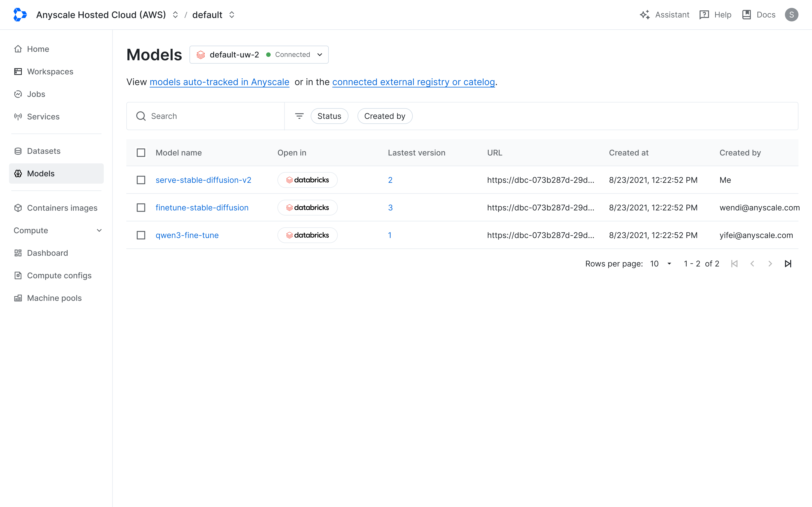
Task: Click the filter lines icon
Action: (x=299, y=116)
